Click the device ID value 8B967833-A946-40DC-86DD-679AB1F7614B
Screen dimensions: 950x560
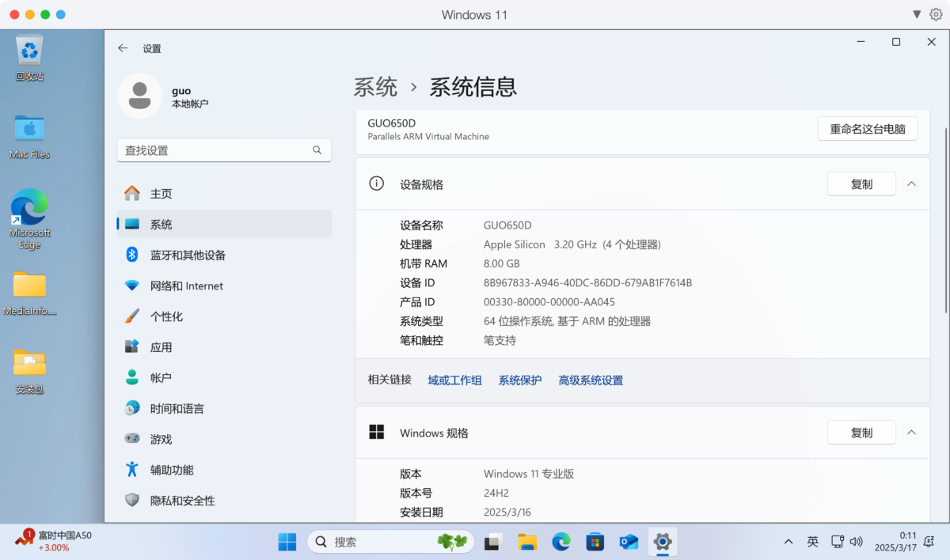pyautogui.click(x=588, y=282)
